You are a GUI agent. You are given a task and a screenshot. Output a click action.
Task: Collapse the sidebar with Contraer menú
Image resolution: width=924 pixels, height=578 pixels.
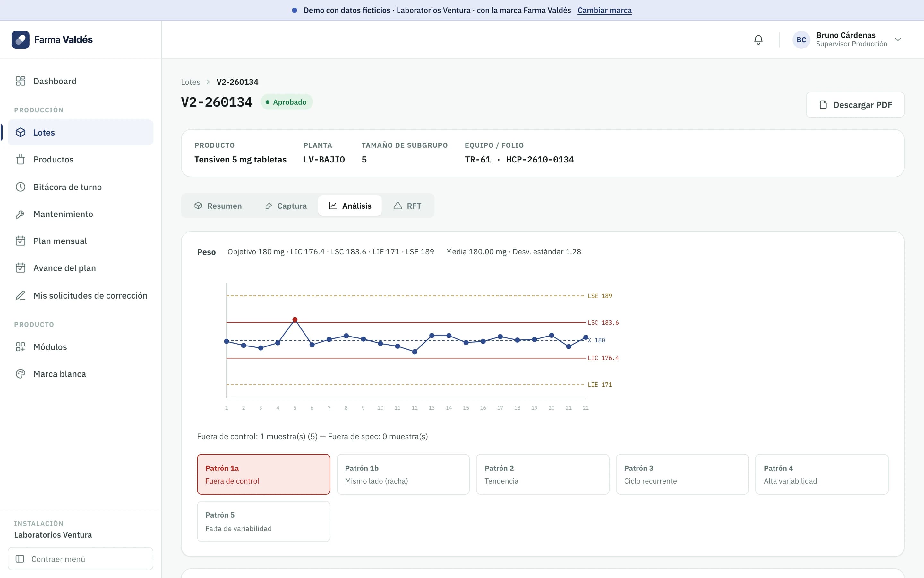click(x=81, y=559)
